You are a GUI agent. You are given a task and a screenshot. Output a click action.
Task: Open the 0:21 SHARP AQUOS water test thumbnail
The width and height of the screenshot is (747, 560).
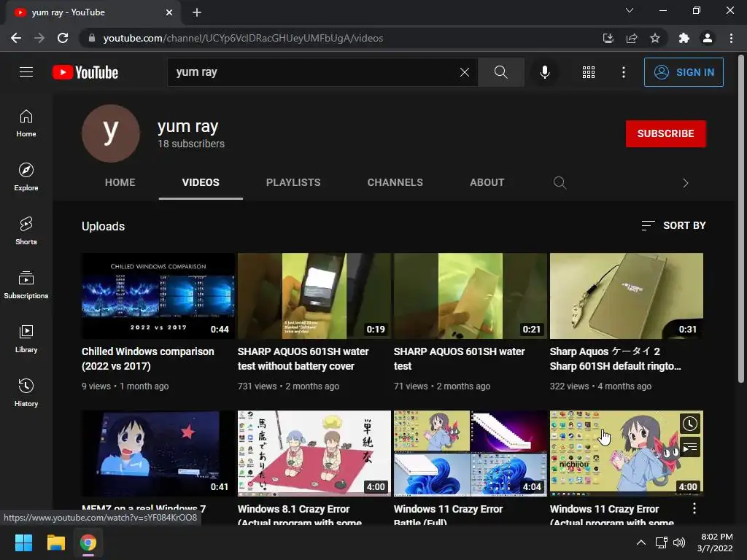click(x=471, y=296)
